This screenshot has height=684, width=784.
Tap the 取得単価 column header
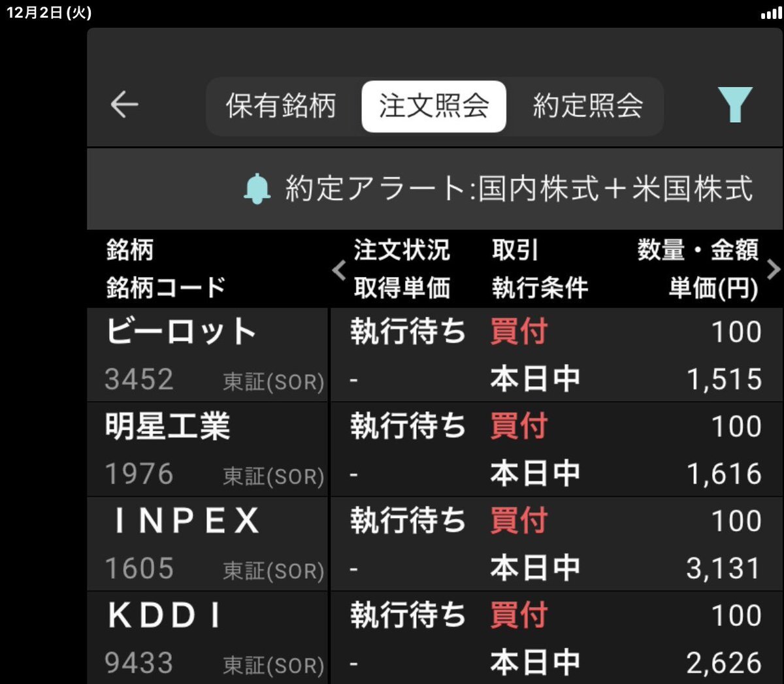pyautogui.click(x=402, y=287)
